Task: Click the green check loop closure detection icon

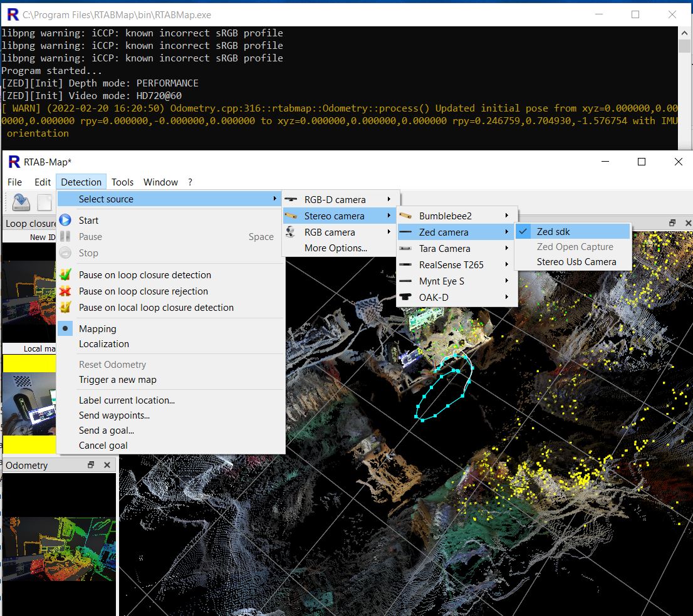Action: click(66, 275)
